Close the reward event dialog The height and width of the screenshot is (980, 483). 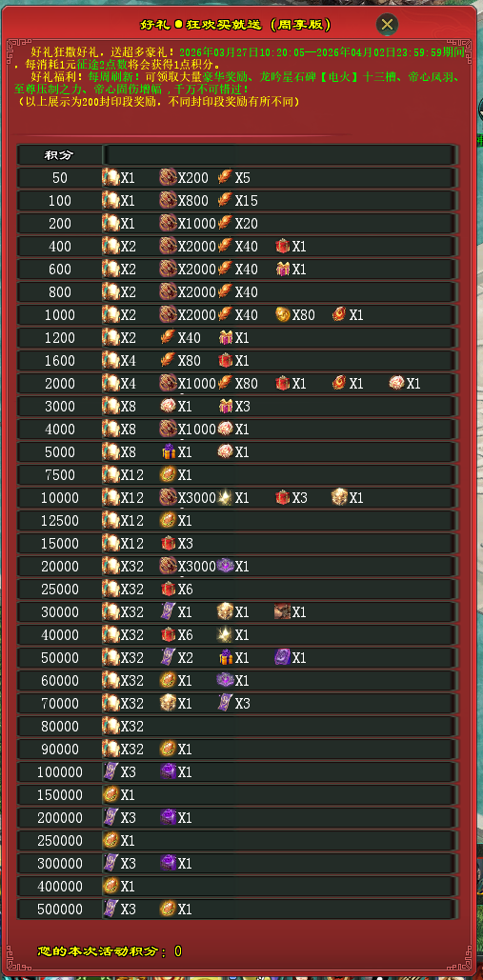pos(388,25)
